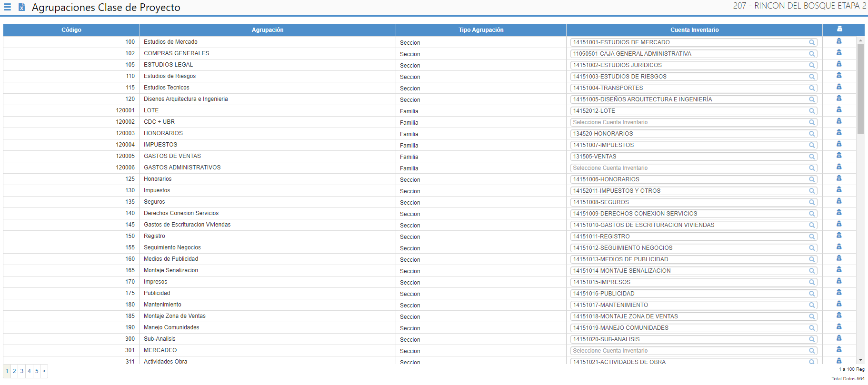This screenshot has height=385, width=868.
Task: Click account field 14151006-HONORARIOS
Action: (x=694, y=179)
